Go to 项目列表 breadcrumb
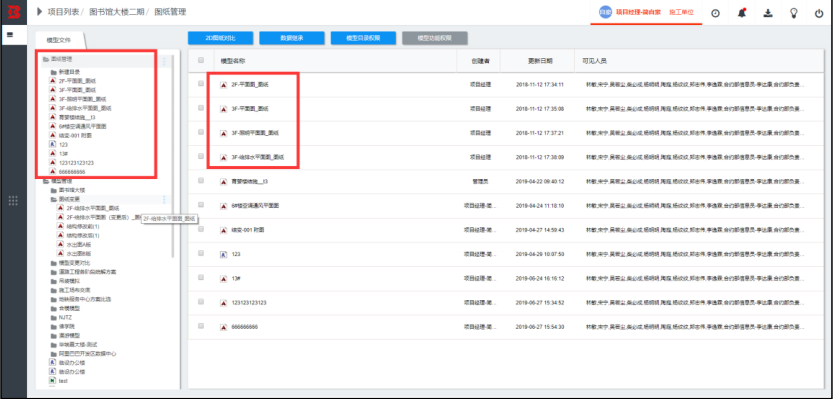The width and height of the screenshot is (833, 399). tap(63, 12)
